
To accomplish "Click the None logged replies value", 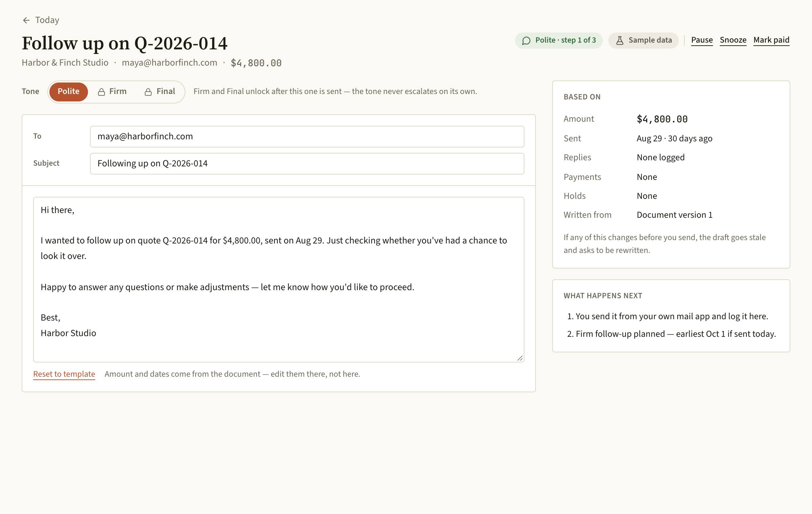I will (660, 158).
